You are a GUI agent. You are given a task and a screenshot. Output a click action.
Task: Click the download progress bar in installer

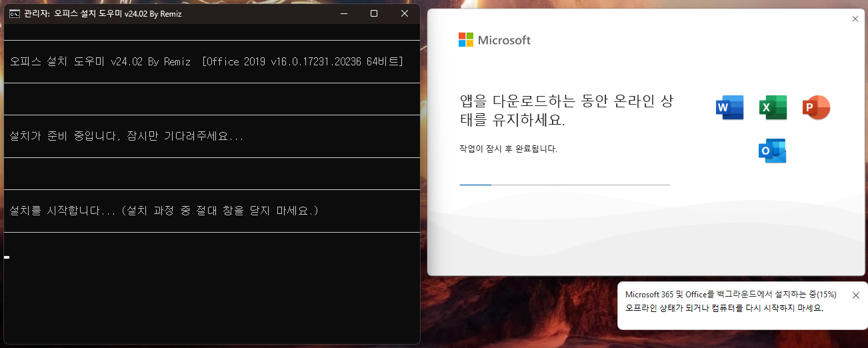pyautogui.click(x=565, y=185)
